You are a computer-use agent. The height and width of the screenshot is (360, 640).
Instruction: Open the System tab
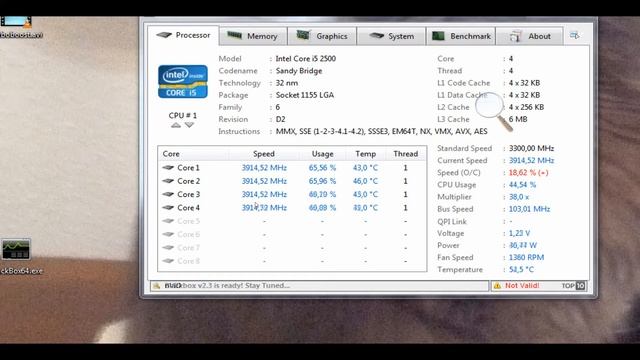coord(391,36)
